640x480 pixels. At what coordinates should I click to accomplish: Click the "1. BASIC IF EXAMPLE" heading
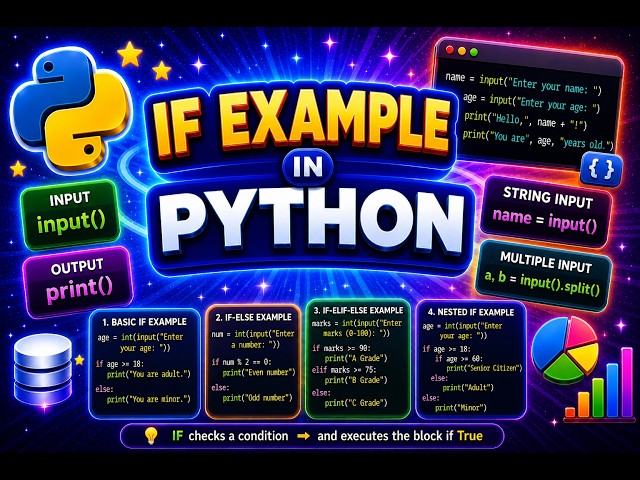(144, 322)
